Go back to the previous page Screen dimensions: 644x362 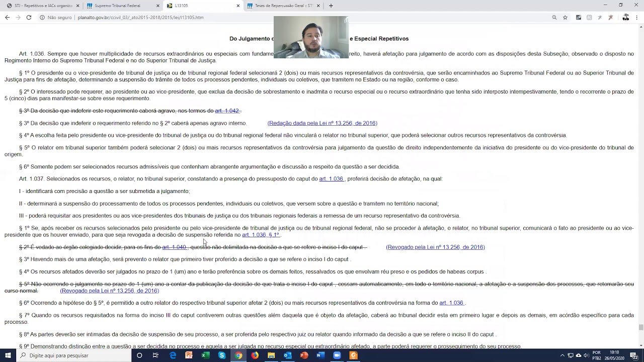pyautogui.click(x=7, y=17)
